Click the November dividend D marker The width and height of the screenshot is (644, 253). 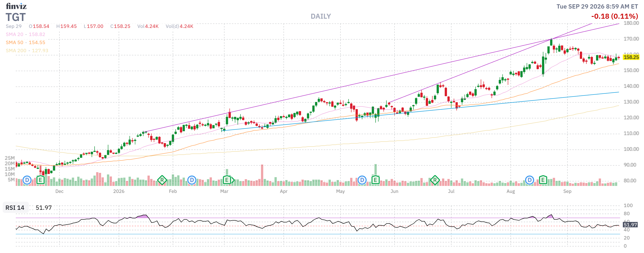[x=27, y=180]
